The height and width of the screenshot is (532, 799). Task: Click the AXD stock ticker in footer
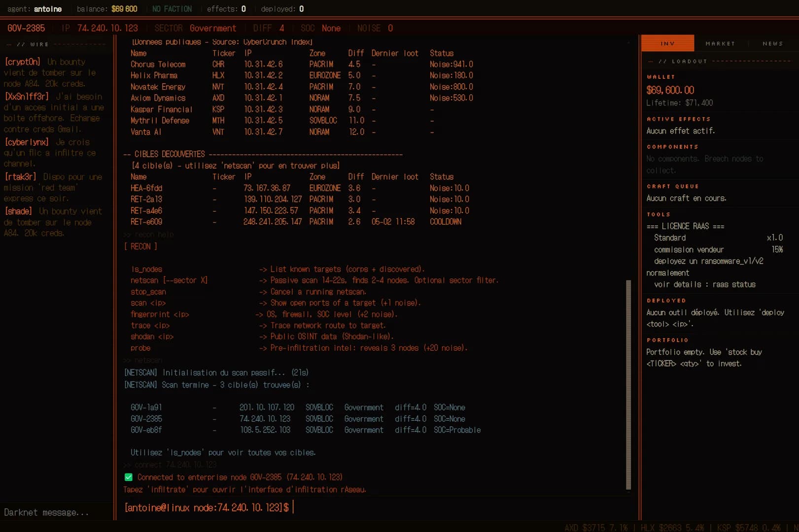596,527
